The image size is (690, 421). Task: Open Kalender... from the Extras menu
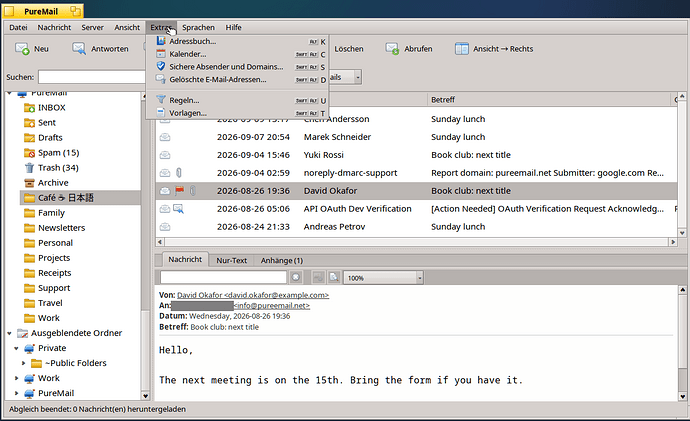click(237, 54)
